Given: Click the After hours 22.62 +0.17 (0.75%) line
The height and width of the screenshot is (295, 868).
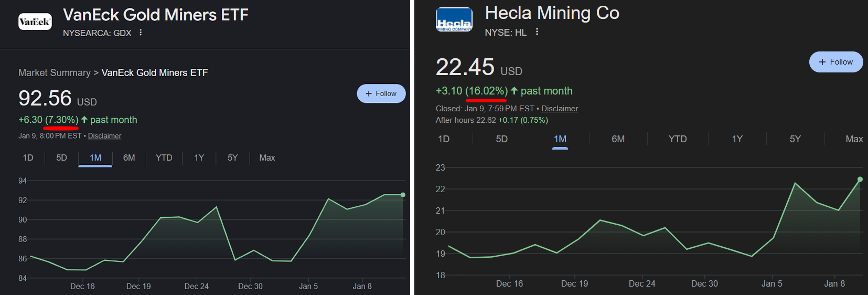Looking at the screenshot, I should pos(492,120).
